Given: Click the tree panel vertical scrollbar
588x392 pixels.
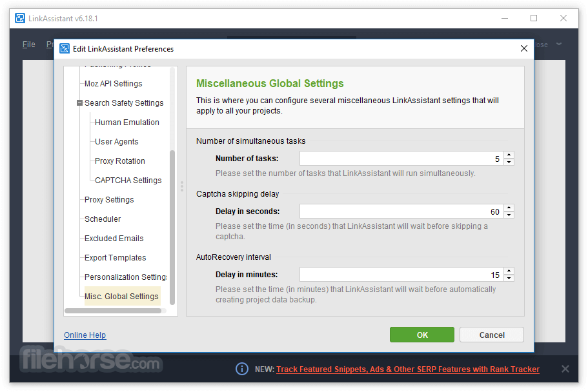Looking at the screenshot, I should (172, 227).
